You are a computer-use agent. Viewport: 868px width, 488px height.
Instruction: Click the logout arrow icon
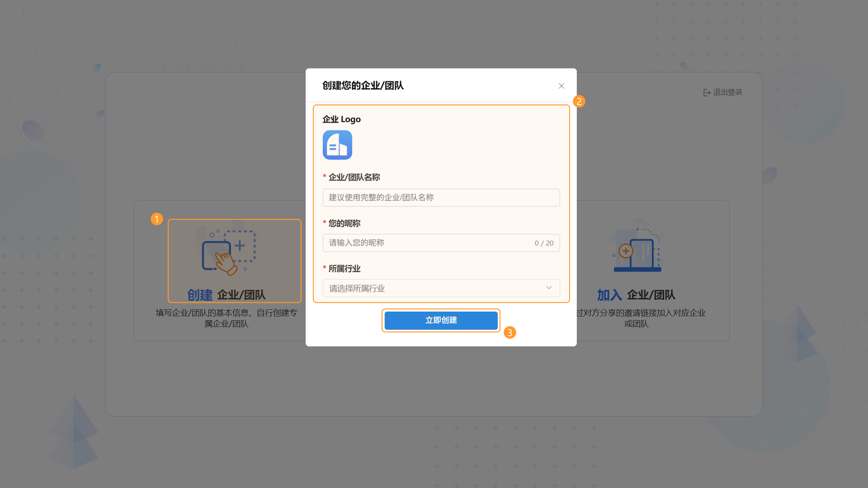tap(707, 93)
